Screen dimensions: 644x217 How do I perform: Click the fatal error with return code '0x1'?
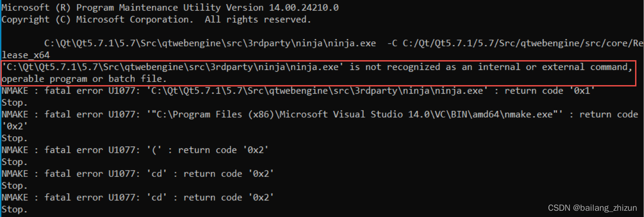(x=298, y=91)
